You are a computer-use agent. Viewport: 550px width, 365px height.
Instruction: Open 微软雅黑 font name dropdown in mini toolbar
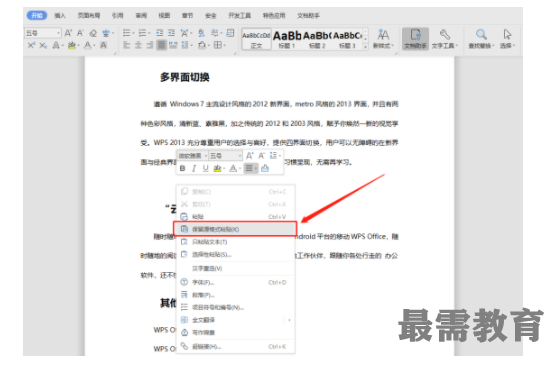206,156
